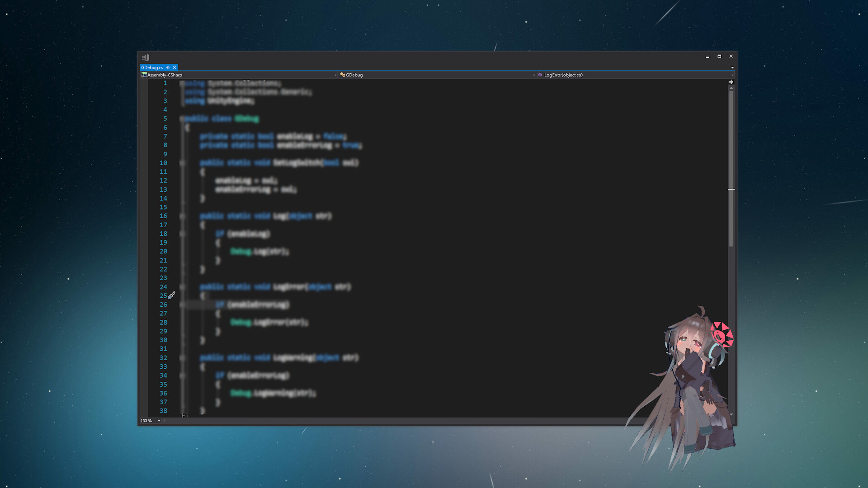The height and width of the screenshot is (488, 868).
Task: Click the Visual Studio logo in the title bar
Action: pyautogui.click(x=146, y=57)
